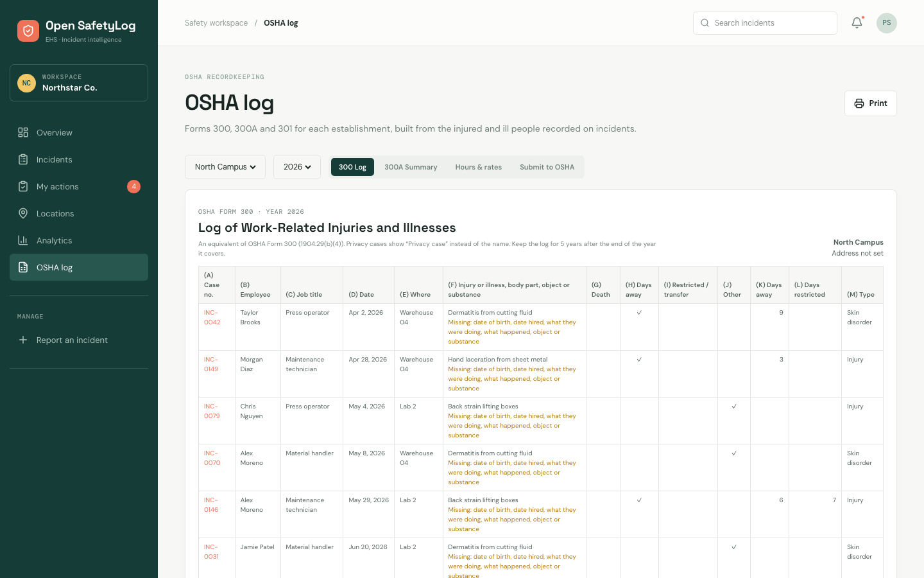Go to Incidents in the sidebar
Screen dimensions: 924x578
click(79, 159)
